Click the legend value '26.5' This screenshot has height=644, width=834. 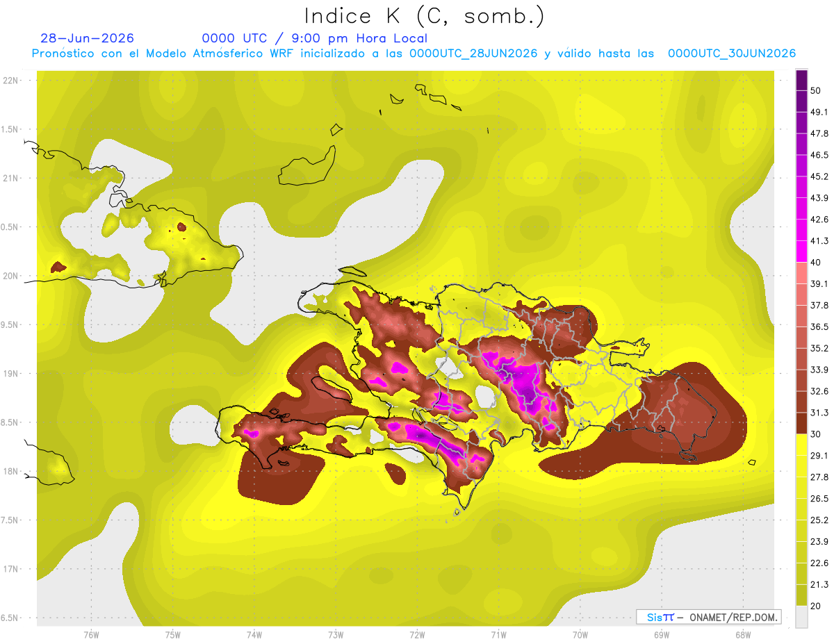[x=820, y=498]
